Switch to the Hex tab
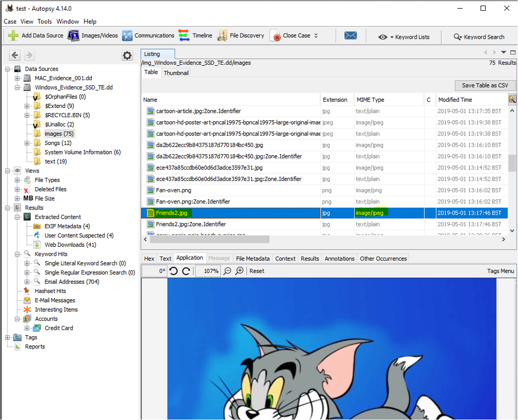 coord(149,259)
